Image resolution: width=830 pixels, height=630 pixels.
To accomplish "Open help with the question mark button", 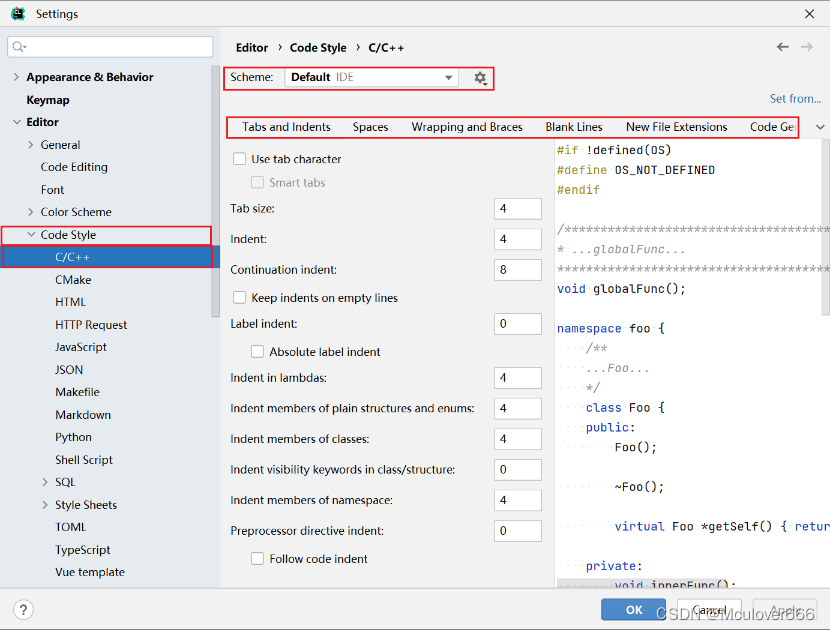I will tap(23, 610).
